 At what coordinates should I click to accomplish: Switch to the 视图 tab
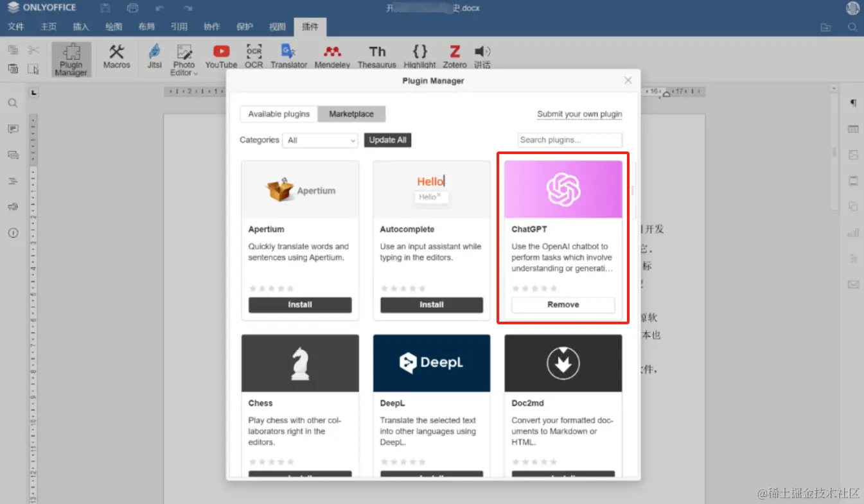pyautogui.click(x=278, y=27)
